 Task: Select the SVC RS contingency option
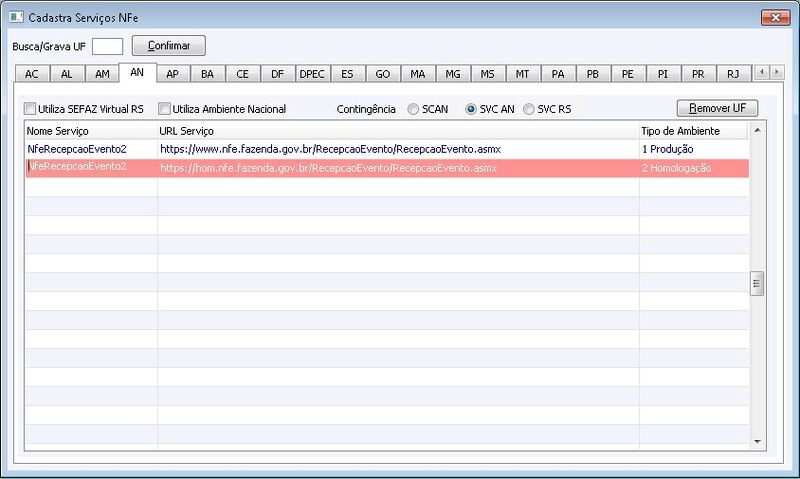click(529, 109)
